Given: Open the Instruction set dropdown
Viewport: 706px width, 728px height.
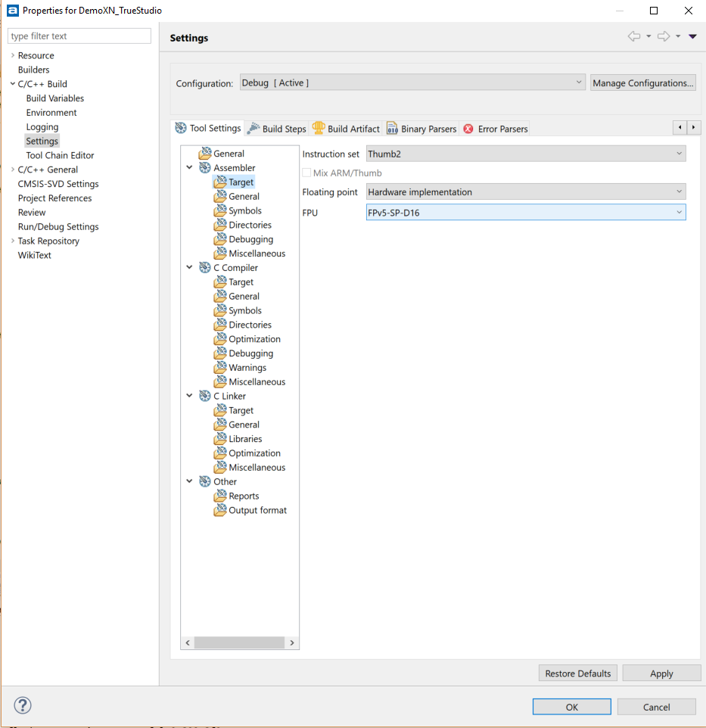Looking at the screenshot, I should [526, 154].
